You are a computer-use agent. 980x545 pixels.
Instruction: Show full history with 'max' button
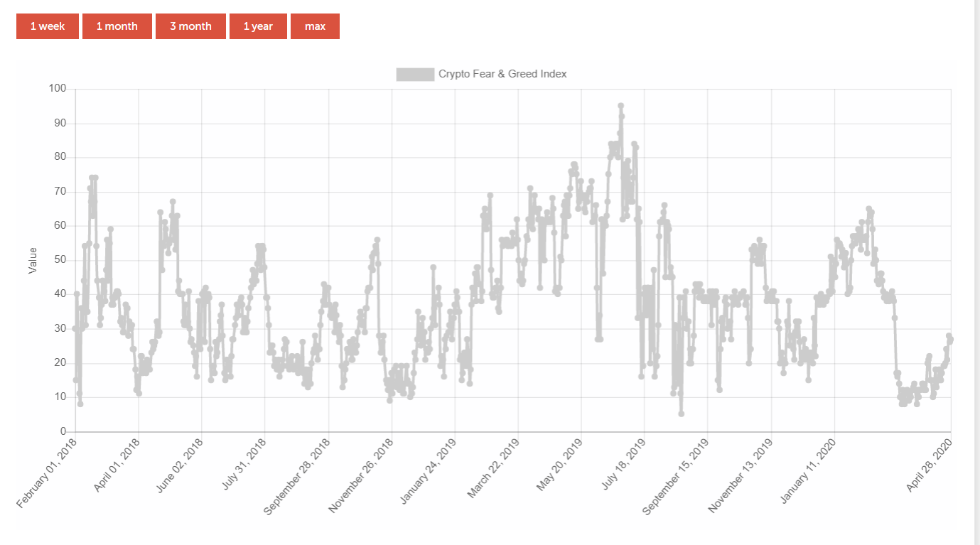tap(315, 26)
